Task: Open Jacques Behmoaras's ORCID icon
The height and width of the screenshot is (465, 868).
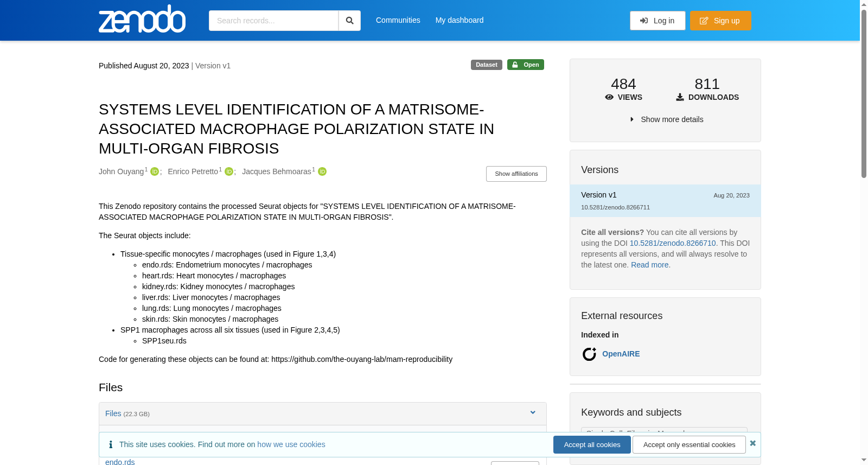Action: click(322, 171)
